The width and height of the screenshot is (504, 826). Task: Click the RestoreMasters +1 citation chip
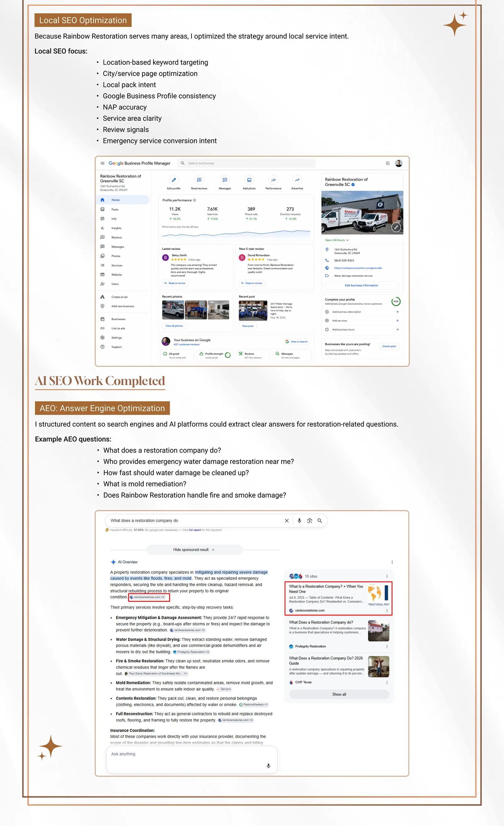[x=253, y=704]
